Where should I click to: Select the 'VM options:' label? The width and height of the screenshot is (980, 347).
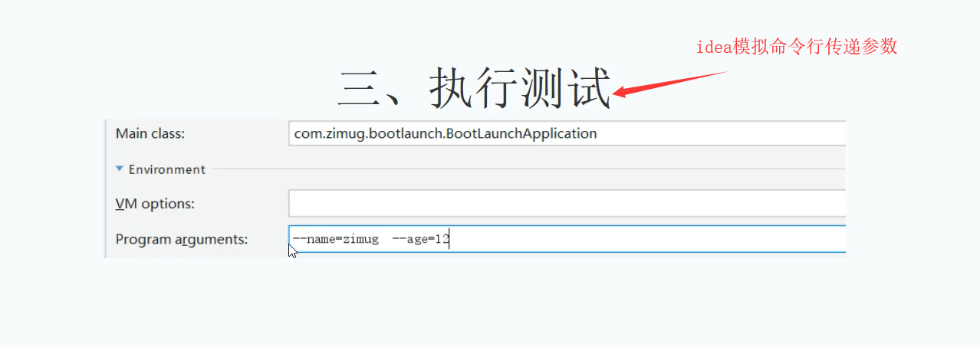point(155,204)
